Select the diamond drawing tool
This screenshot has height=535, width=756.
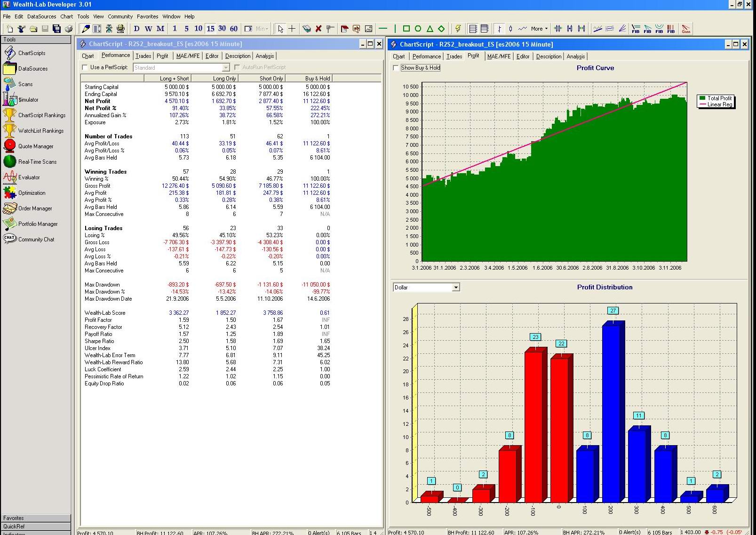tap(441, 29)
